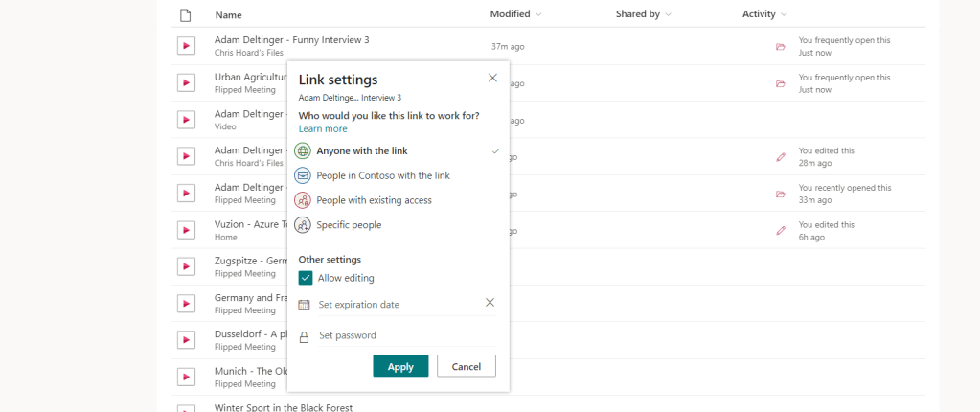Choose the Specific people option

click(349, 225)
